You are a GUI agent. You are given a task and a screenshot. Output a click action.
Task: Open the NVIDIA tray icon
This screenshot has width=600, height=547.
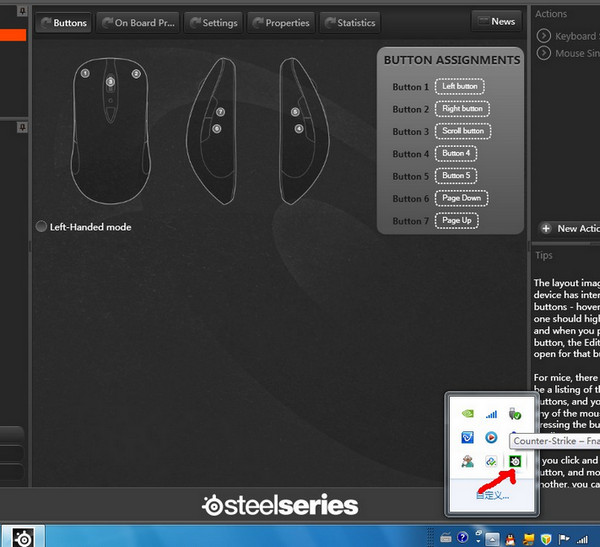pyautogui.click(x=465, y=413)
